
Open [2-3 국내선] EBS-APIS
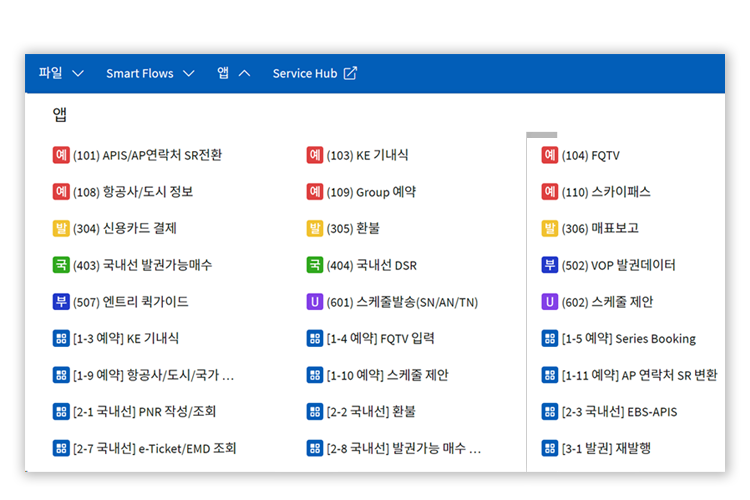[x=619, y=411]
